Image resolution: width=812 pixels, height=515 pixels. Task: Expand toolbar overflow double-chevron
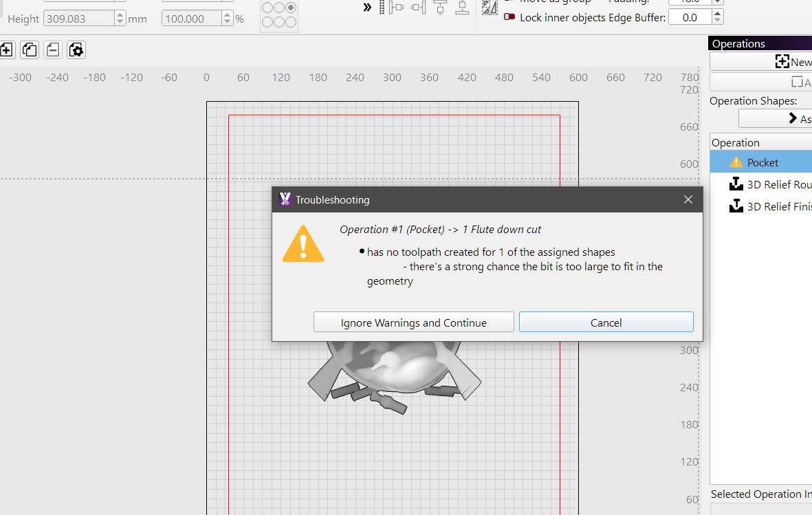pos(367,8)
